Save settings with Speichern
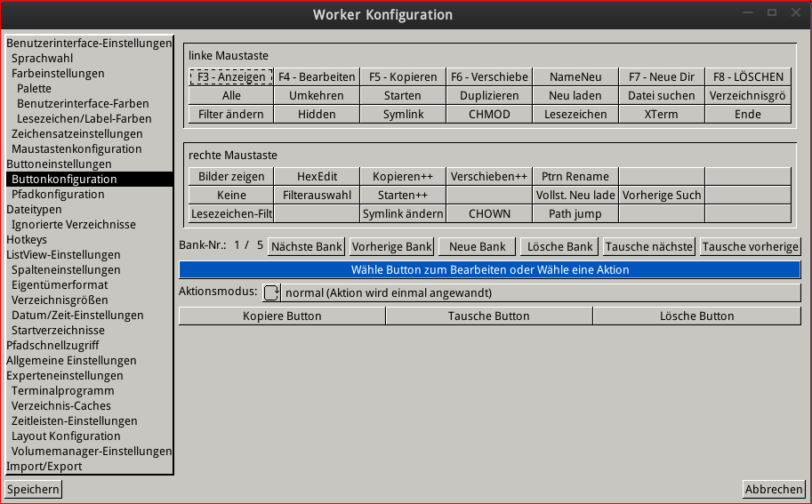 pos(34,490)
